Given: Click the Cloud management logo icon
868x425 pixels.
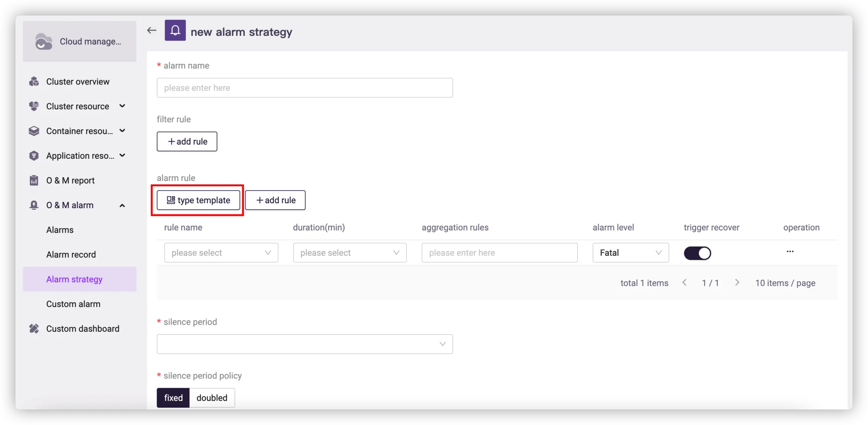Looking at the screenshot, I should click(44, 41).
